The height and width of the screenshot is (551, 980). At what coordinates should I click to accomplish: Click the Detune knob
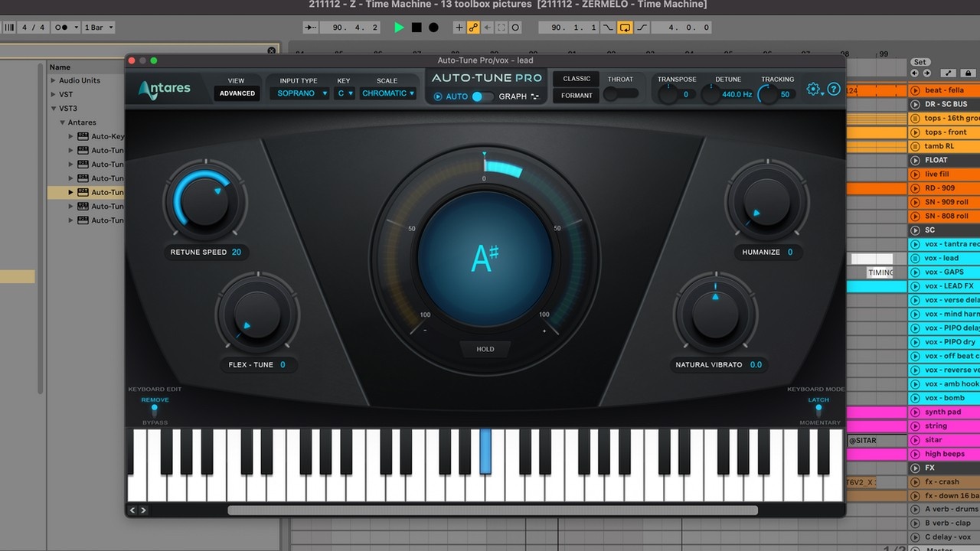coord(710,94)
